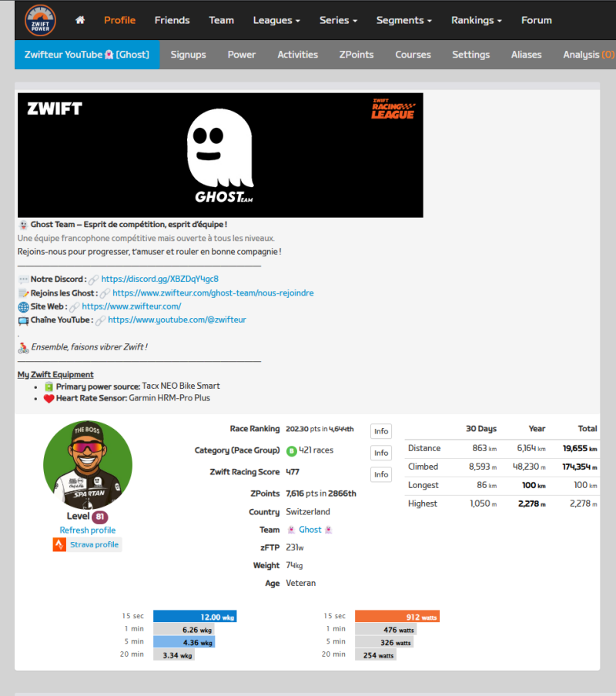This screenshot has width=616, height=696.
Task: Open the Discord invite link
Action: point(159,279)
